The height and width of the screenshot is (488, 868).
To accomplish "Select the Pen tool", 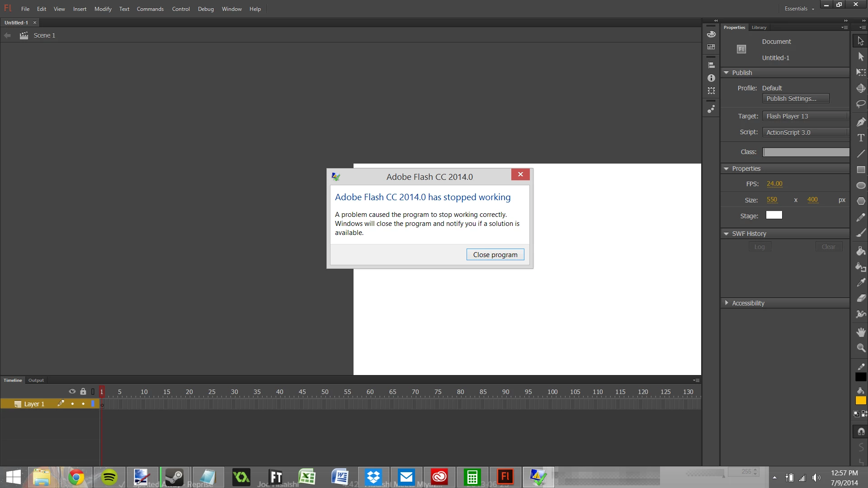I will point(861,122).
